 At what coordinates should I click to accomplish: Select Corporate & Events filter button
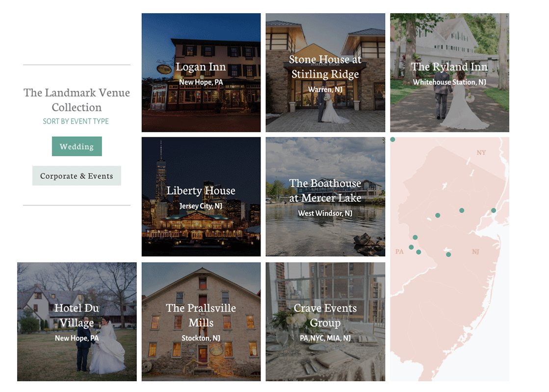click(x=77, y=175)
